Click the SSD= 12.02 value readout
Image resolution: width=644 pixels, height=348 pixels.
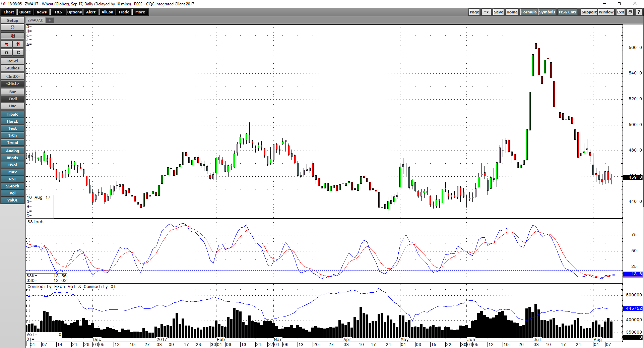(47, 281)
